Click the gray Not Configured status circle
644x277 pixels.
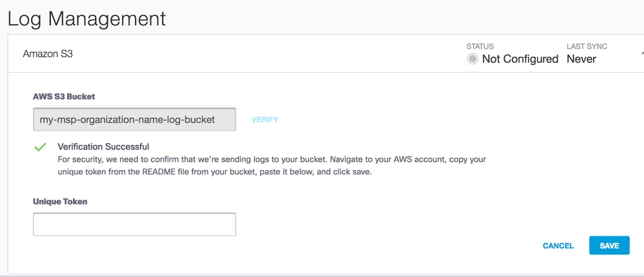473,59
